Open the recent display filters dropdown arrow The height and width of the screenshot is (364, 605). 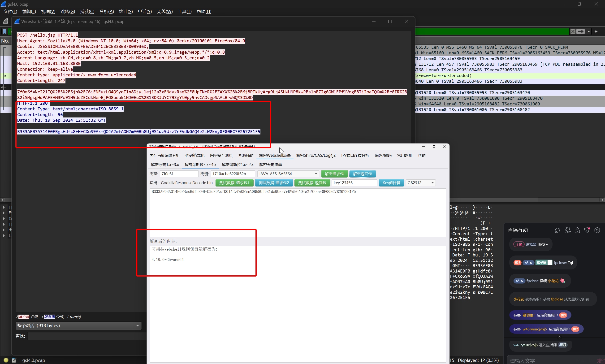[x=589, y=32]
